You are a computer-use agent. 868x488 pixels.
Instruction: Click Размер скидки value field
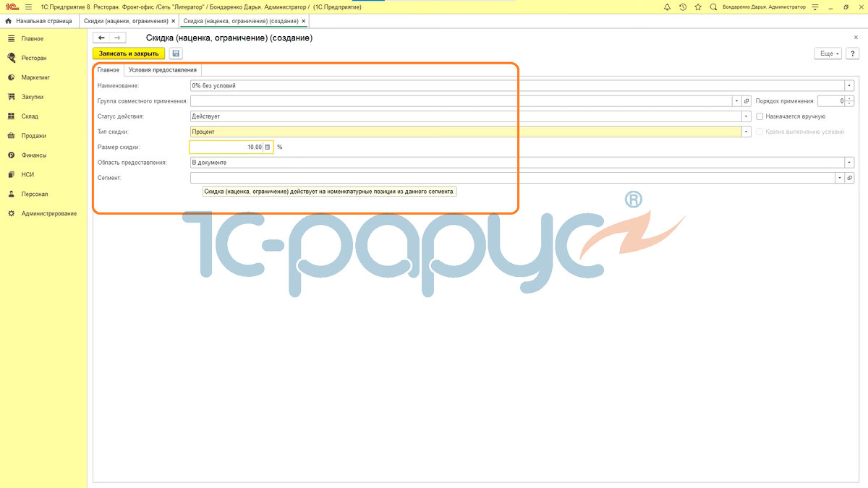[226, 147]
